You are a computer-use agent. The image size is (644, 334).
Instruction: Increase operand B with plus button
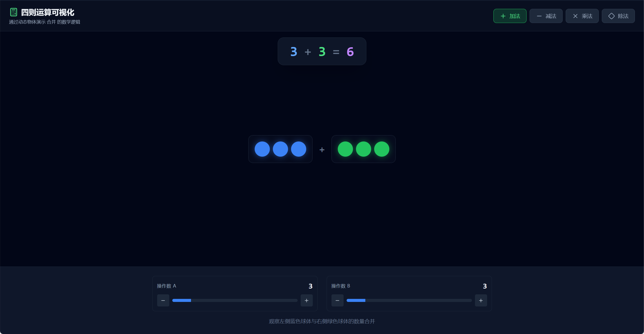coord(481,300)
